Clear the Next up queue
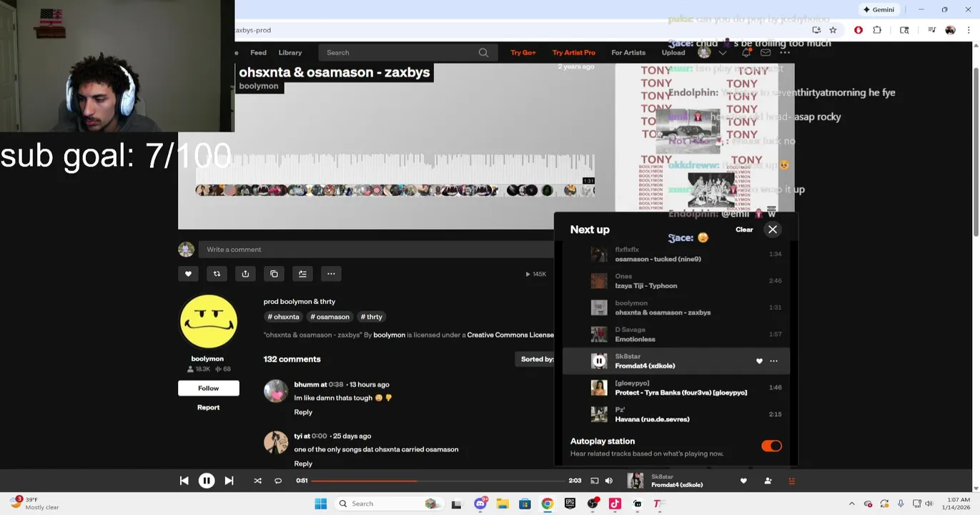 pos(744,230)
